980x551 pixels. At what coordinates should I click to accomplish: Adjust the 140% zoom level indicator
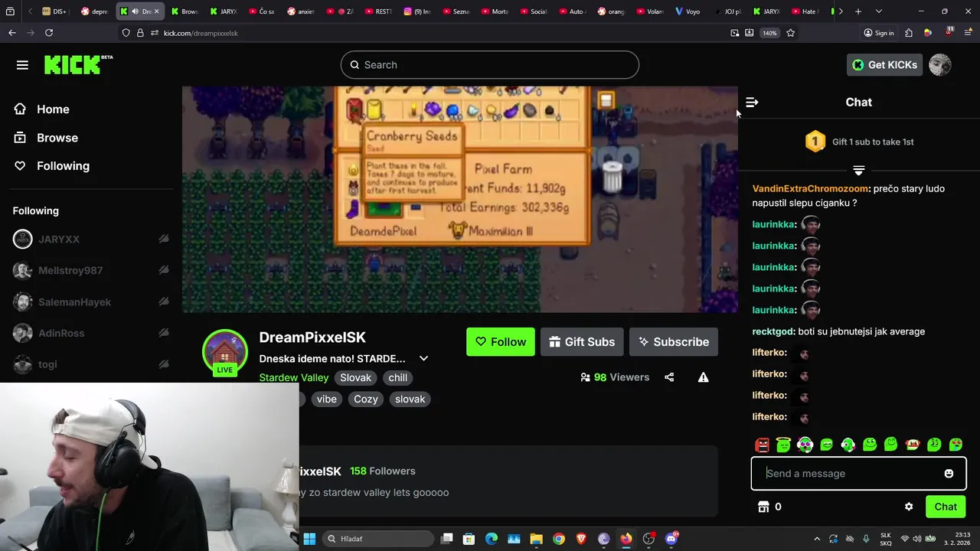pos(769,33)
